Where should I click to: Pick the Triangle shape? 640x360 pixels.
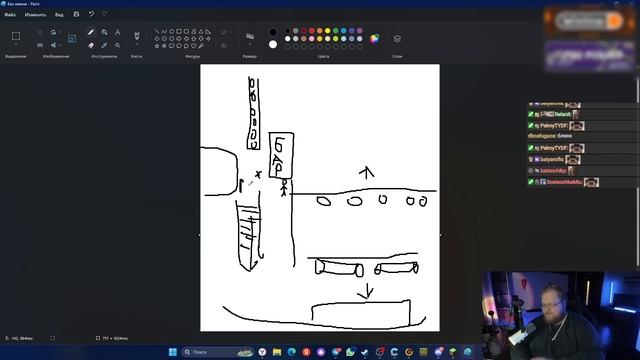click(x=201, y=31)
